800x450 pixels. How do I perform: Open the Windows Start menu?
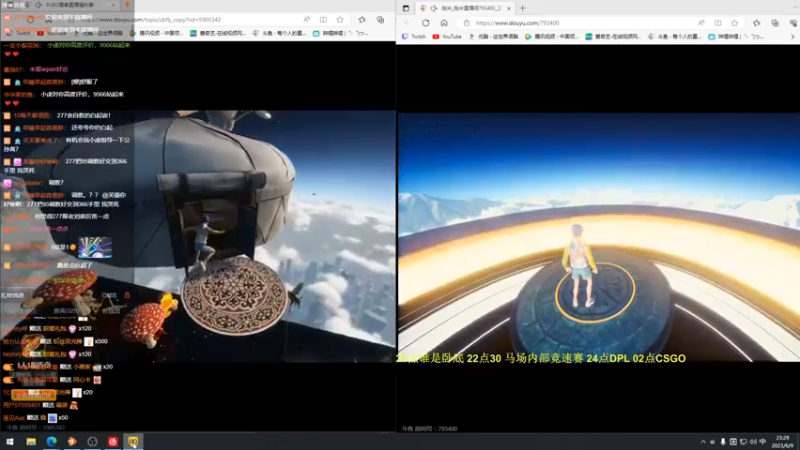point(10,441)
